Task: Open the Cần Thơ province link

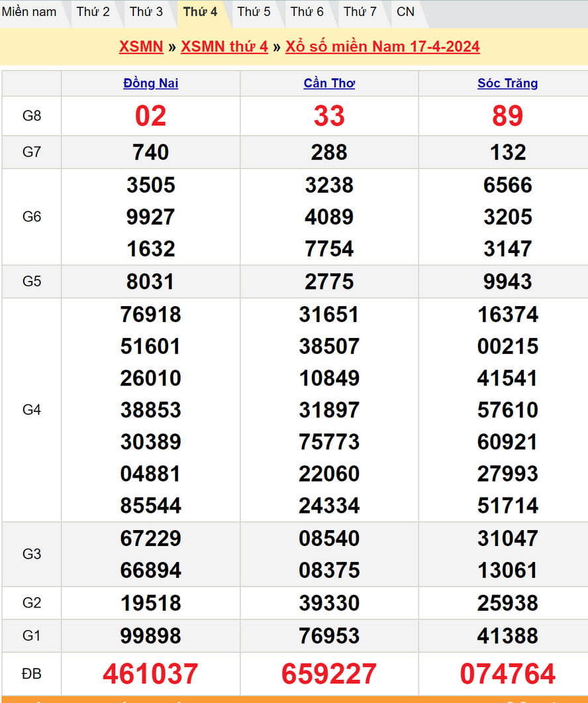Action: 329,83
